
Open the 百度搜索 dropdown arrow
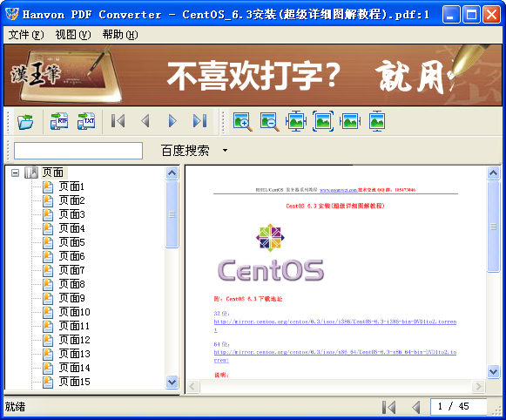click(x=225, y=150)
